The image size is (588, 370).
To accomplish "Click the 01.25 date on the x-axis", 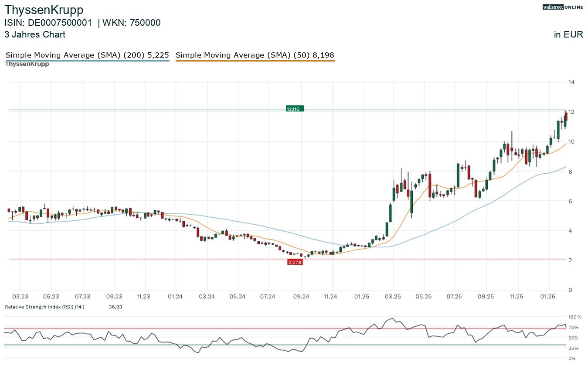I will coord(361,297).
